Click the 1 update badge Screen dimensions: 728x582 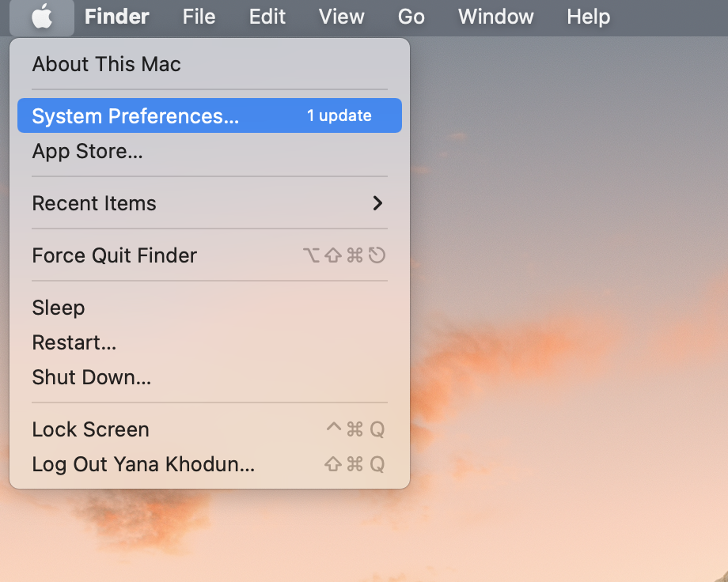coord(339,115)
